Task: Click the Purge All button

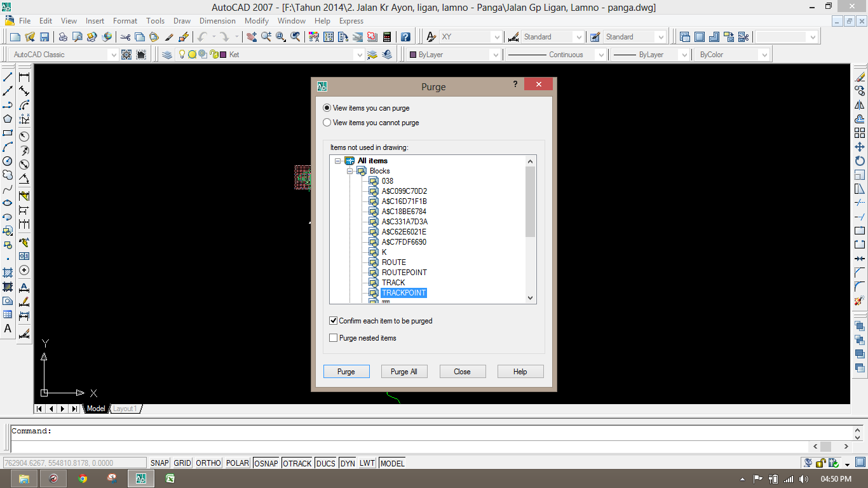Action: pos(404,372)
